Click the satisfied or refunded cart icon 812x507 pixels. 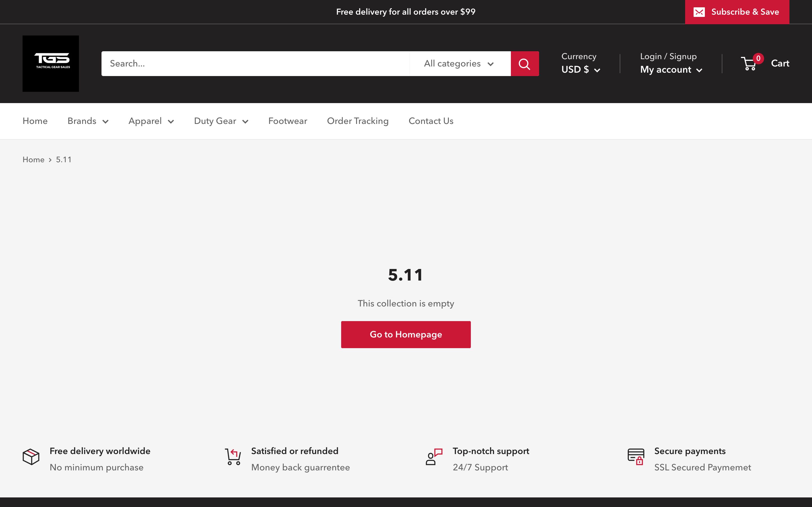click(x=233, y=457)
